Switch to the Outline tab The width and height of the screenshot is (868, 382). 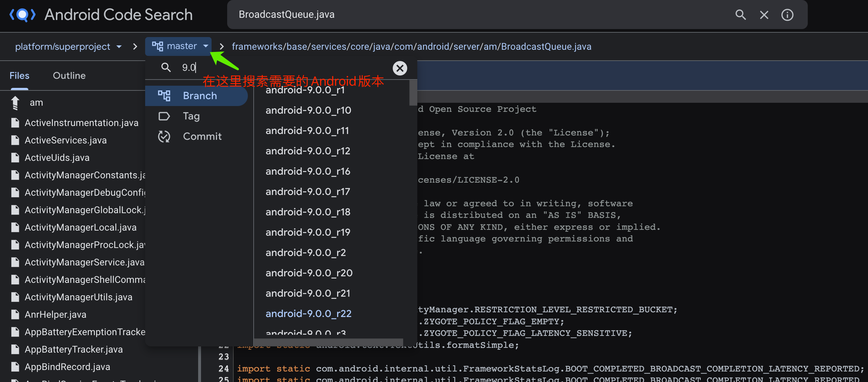point(69,76)
